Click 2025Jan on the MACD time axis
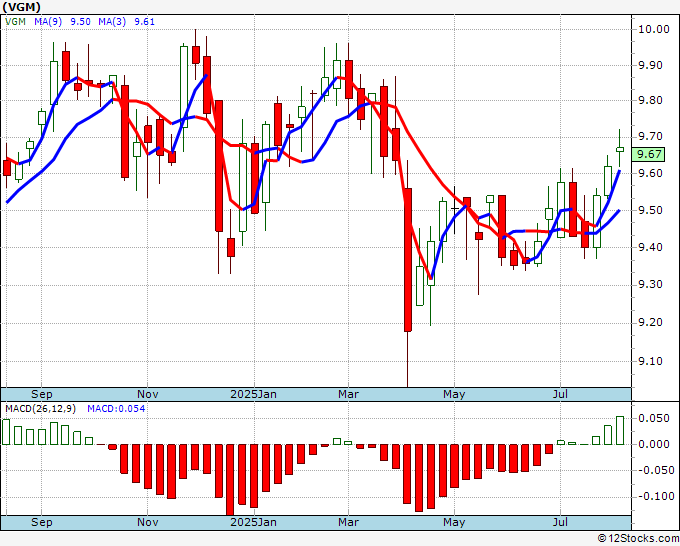This screenshot has height=546, width=680. click(253, 522)
